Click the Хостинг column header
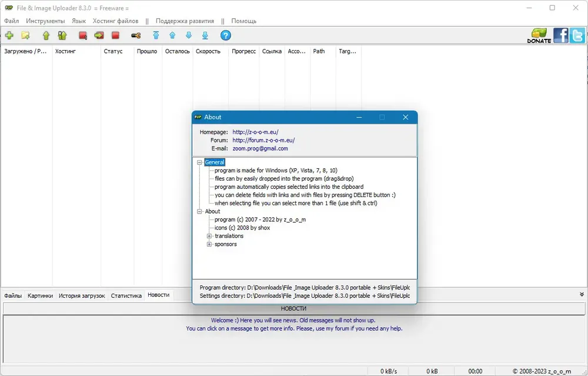 pos(65,51)
